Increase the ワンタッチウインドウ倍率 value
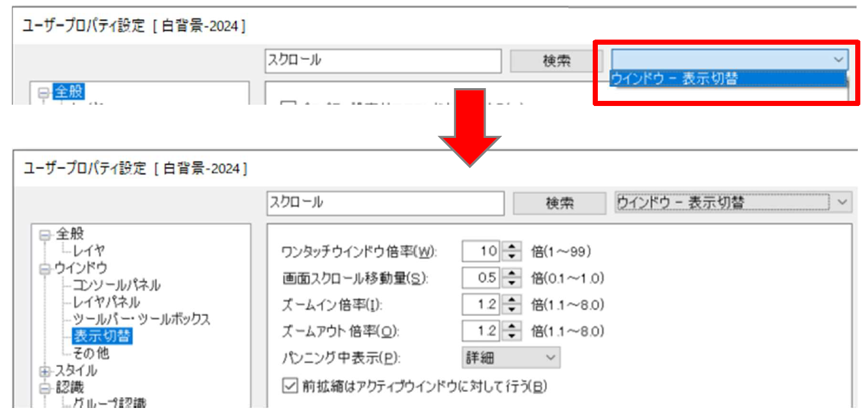Viewport: 868px width, 415px height. pyautogui.click(x=512, y=247)
